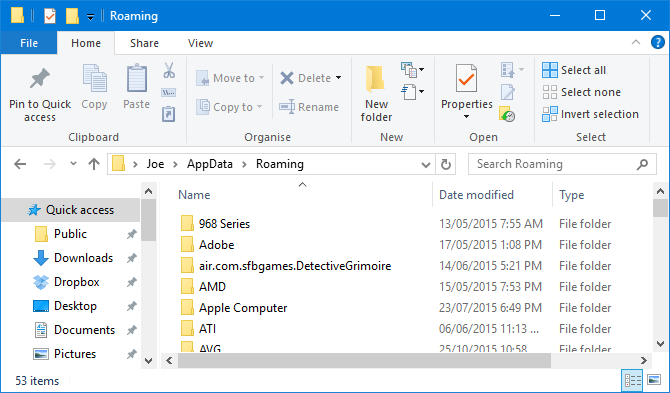
Task: Switch to the Share ribbon tab
Action: [144, 43]
